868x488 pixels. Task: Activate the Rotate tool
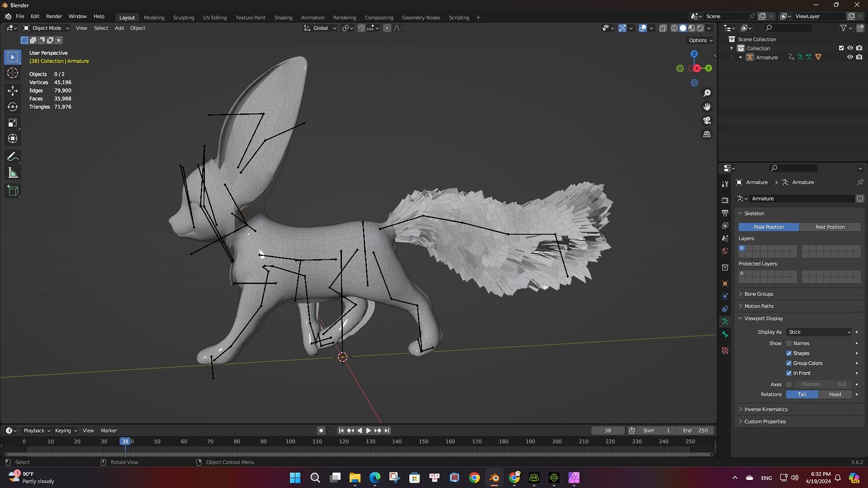coord(13,107)
